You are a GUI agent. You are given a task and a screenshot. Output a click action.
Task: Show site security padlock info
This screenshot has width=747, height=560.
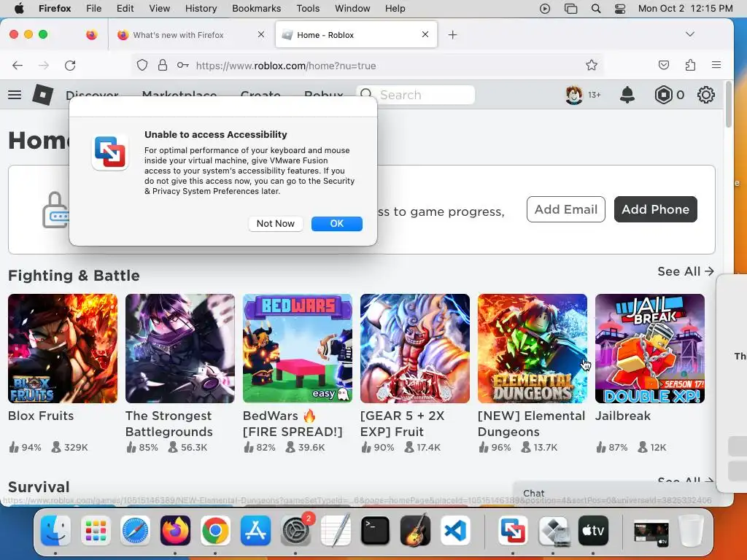163,65
